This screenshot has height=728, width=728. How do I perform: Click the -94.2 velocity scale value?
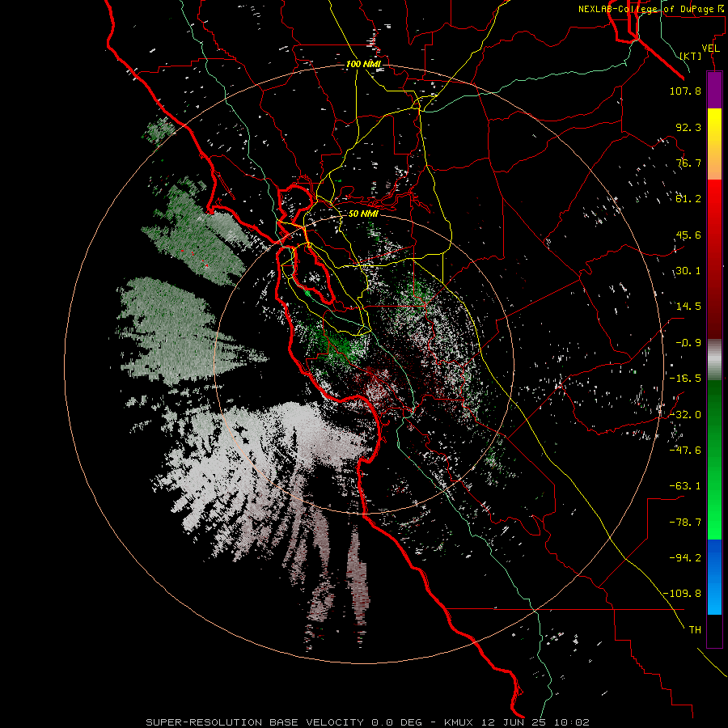click(685, 557)
